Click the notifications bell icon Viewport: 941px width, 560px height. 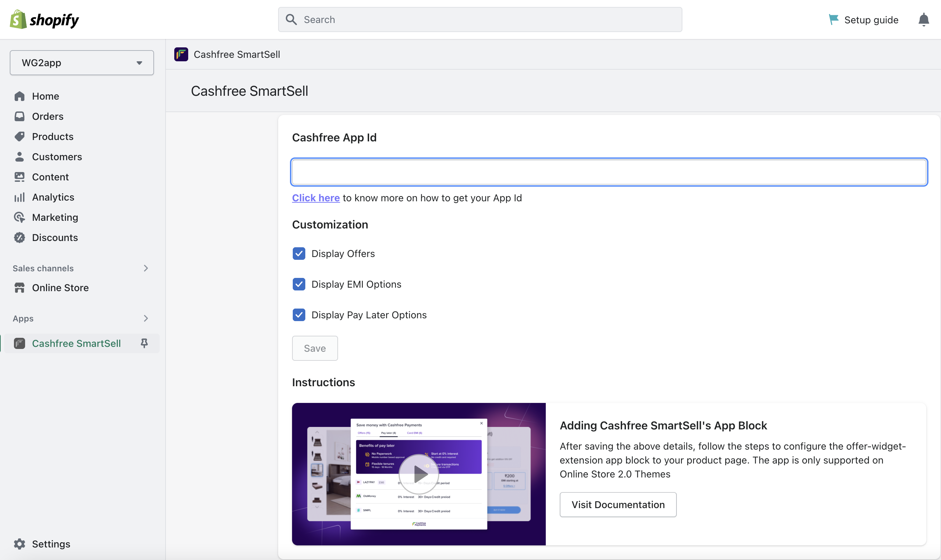[x=923, y=20]
